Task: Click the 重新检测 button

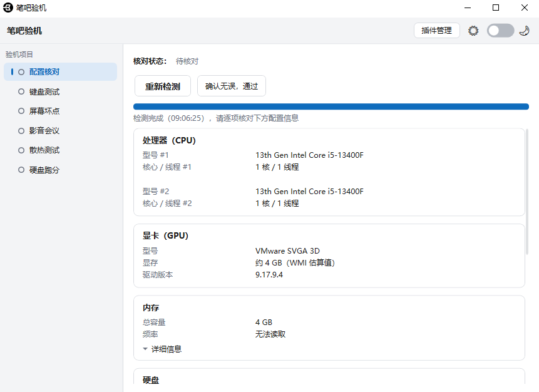Action: pos(163,86)
